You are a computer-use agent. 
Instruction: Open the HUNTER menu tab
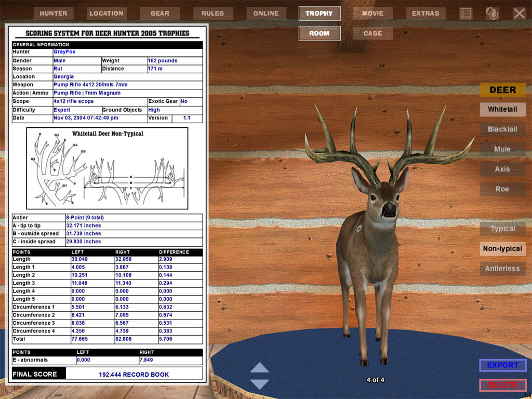(x=54, y=14)
